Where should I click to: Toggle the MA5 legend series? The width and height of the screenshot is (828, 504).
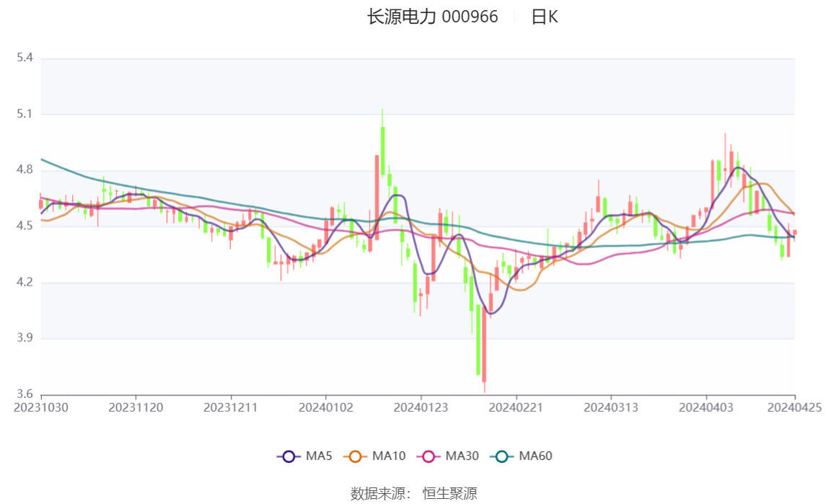coord(304,456)
